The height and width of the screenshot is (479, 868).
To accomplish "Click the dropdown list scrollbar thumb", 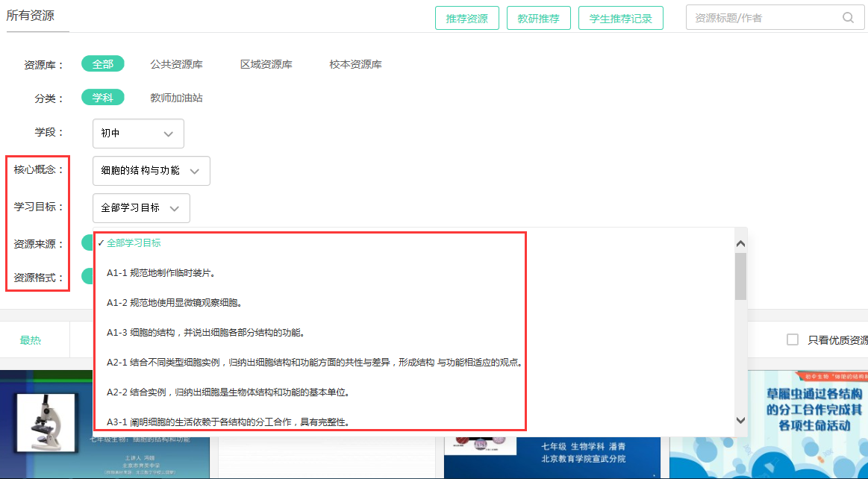I will tap(740, 276).
